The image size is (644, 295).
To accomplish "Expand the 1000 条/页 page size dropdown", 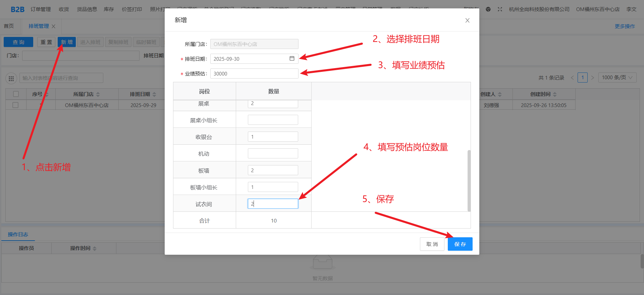I will (x=617, y=78).
